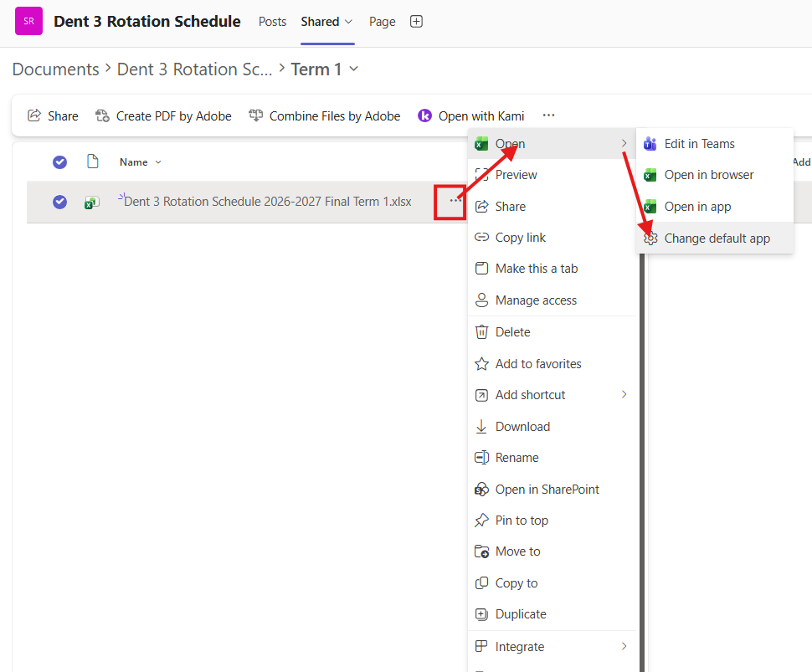
Task: Expand the Integrate submenu arrow
Action: click(624, 646)
